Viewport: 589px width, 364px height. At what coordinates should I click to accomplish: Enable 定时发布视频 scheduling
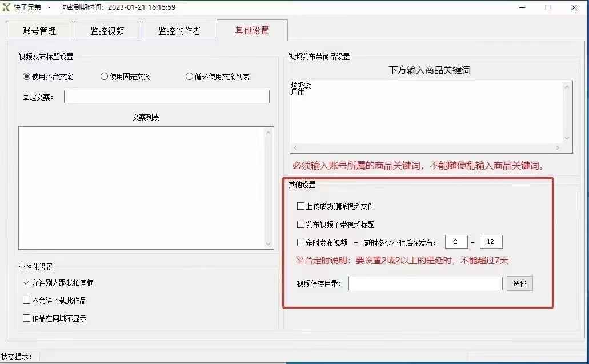point(300,242)
